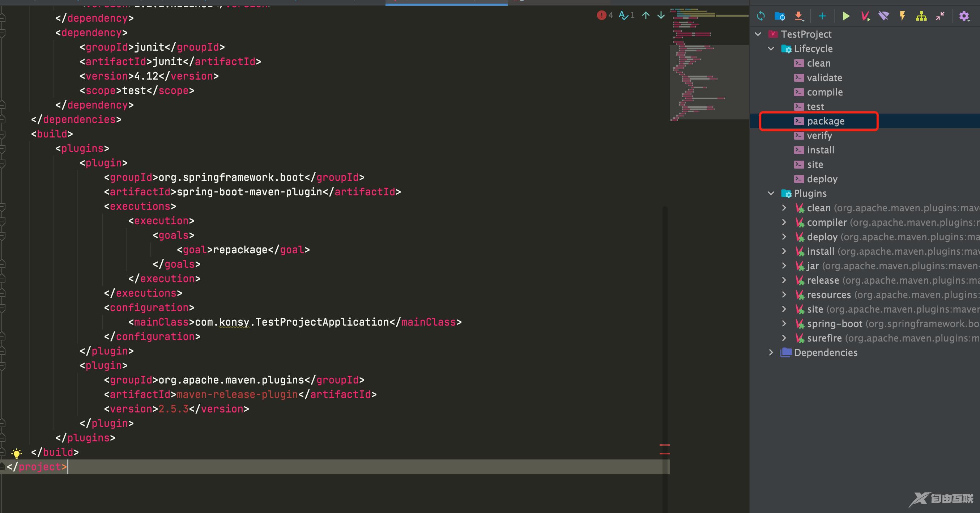980x513 pixels.
Task: Expand the resources plugin entry
Action: pyautogui.click(x=784, y=294)
